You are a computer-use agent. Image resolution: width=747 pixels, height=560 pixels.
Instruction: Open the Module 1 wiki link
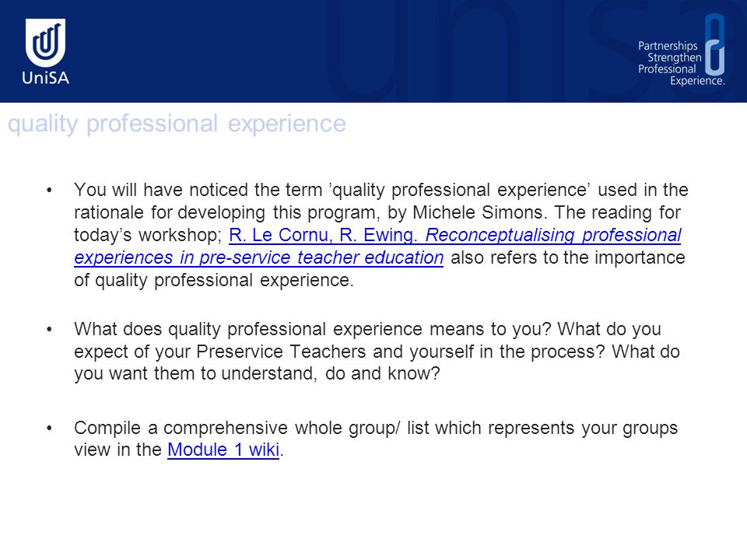pyautogui.click(x=223, y=450)
